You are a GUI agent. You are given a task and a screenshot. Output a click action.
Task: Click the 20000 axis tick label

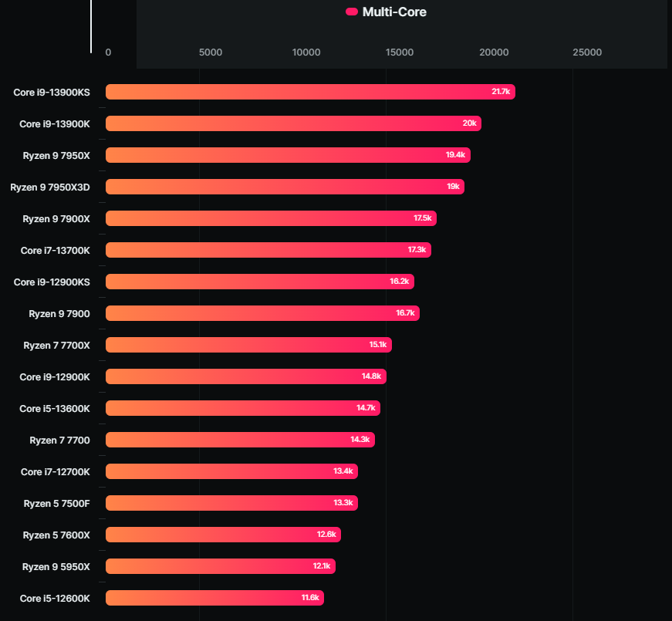494,52
